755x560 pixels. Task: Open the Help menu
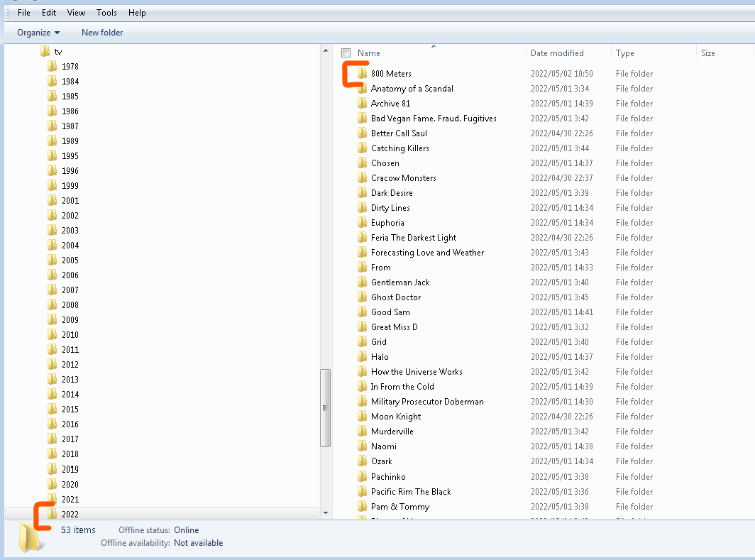137,13
